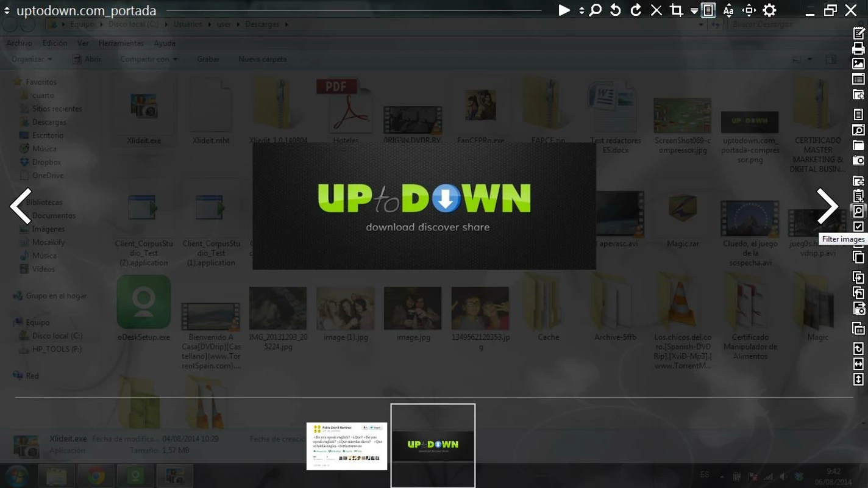Click the export-to-folder arrow icon

click(858, 94)
